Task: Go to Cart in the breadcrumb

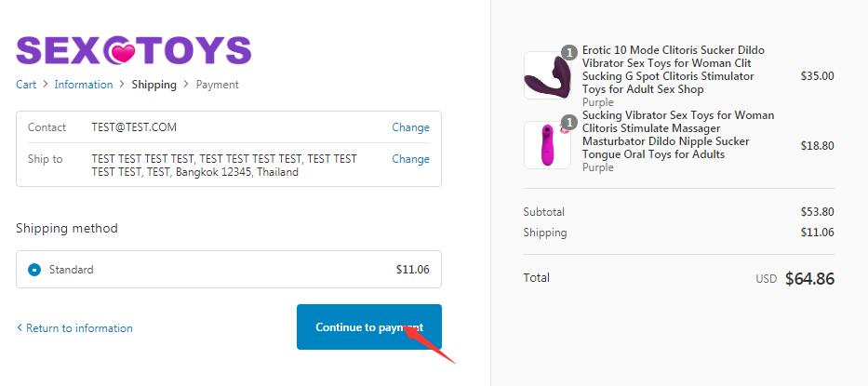Action: point(26,85)
